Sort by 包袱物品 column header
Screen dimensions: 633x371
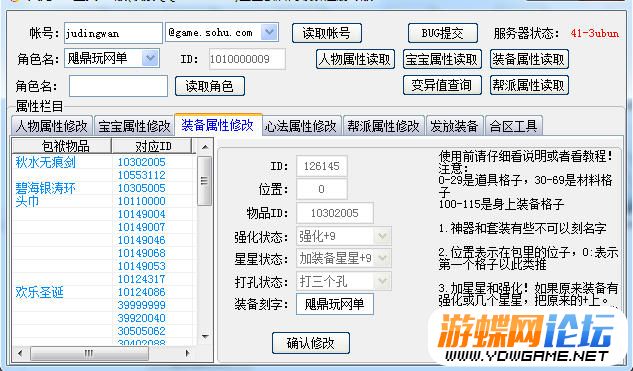62,146
